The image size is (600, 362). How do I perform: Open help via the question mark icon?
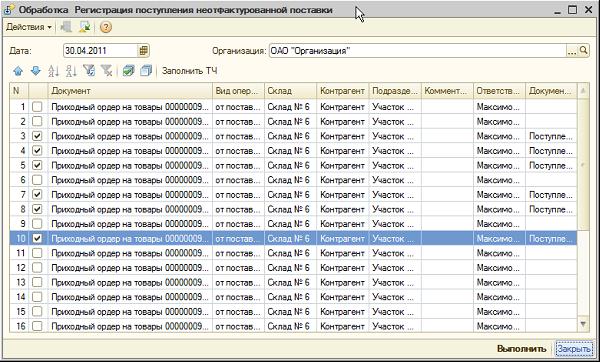[x=106, y=27]
